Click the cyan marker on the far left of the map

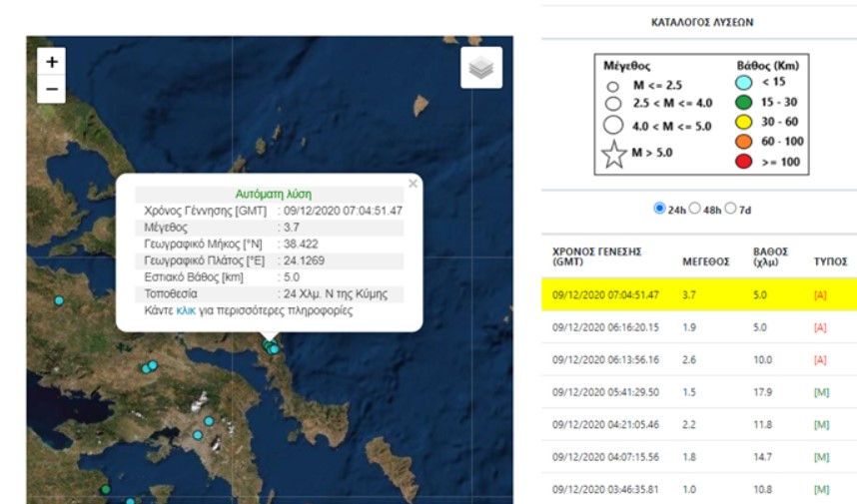59,300
